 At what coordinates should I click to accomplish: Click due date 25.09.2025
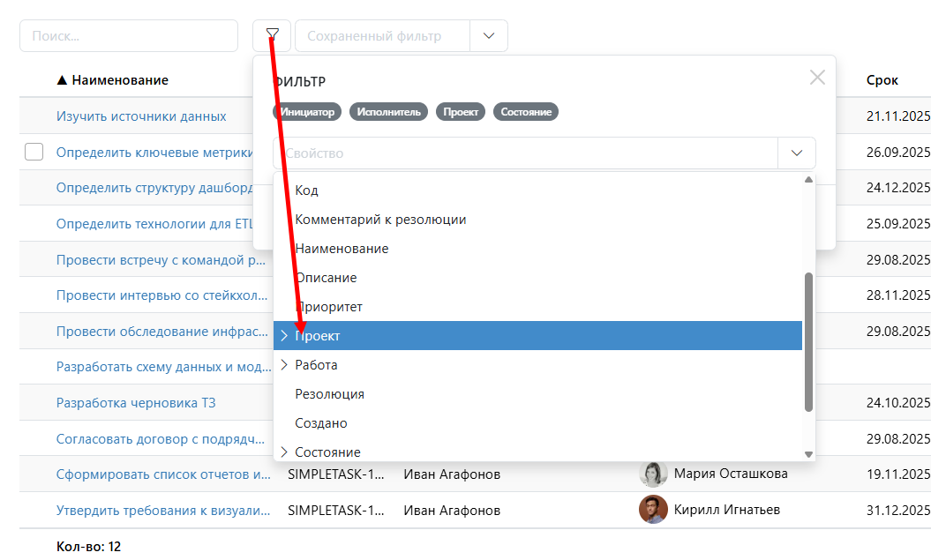pyautogui.click(x=898, y=224)
